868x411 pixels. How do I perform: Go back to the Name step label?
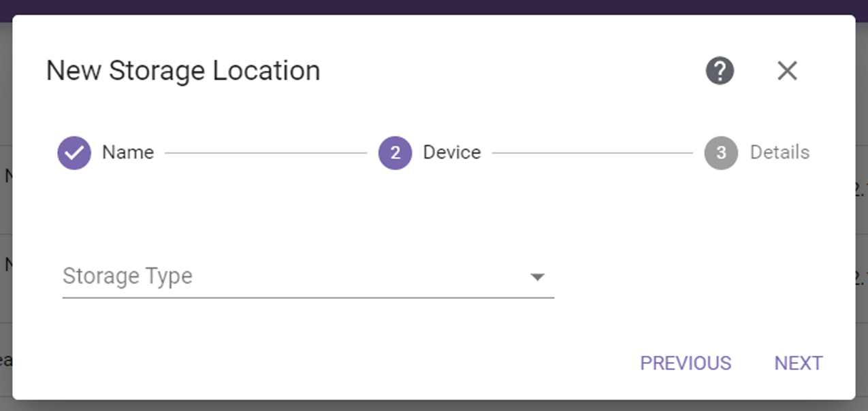click(128, 152)
